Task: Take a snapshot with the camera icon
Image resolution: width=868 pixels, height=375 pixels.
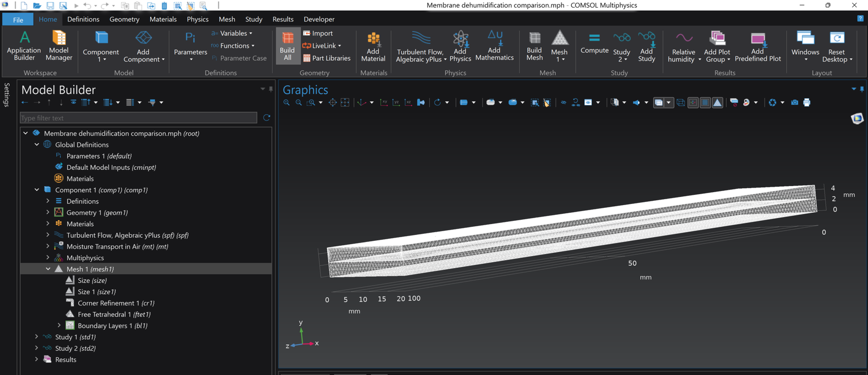Action: [x=794, y=103]
